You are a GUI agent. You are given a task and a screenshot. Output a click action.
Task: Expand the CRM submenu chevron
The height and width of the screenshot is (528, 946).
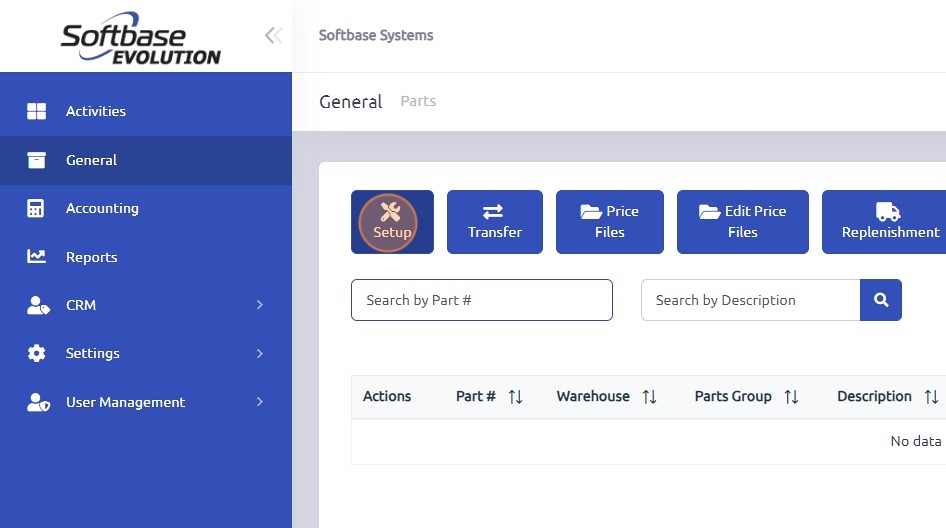coord(260,305)
